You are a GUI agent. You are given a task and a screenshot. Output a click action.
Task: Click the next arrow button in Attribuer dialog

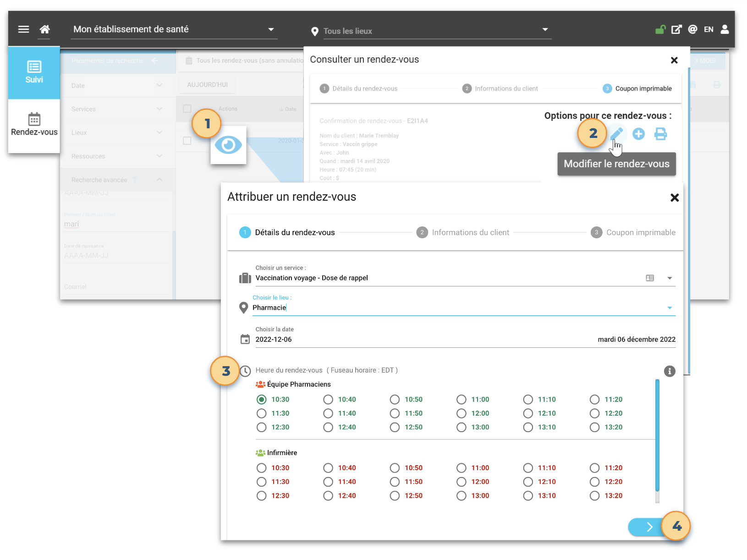649,527
